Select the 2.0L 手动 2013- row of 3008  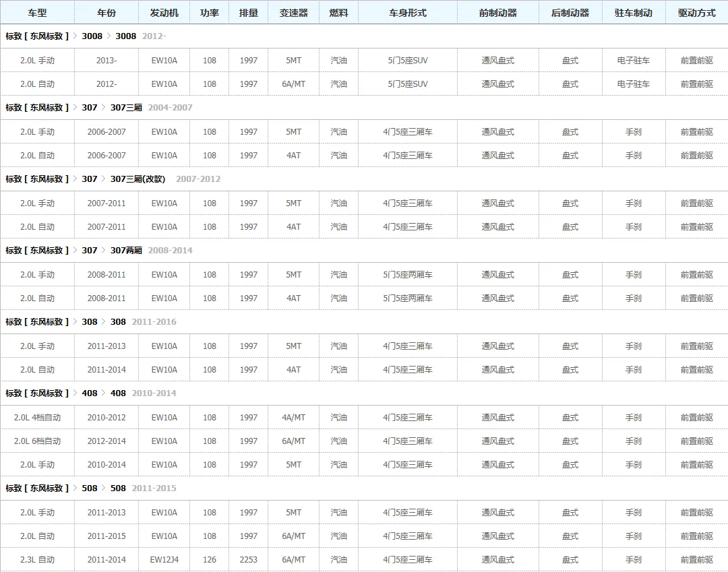tap(364, 61)
